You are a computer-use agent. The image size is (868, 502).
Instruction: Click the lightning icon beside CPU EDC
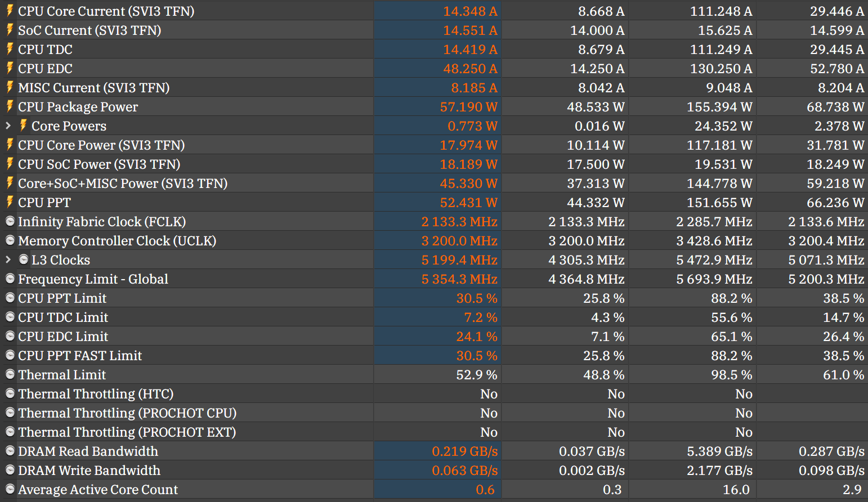10,68
